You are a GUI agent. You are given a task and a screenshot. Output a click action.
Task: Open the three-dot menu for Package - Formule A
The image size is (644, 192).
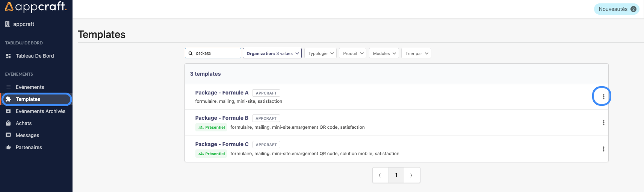[x=603, y=97]
